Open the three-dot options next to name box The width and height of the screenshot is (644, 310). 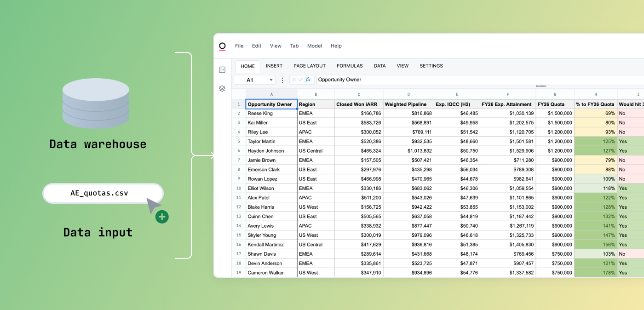(282, 80)
